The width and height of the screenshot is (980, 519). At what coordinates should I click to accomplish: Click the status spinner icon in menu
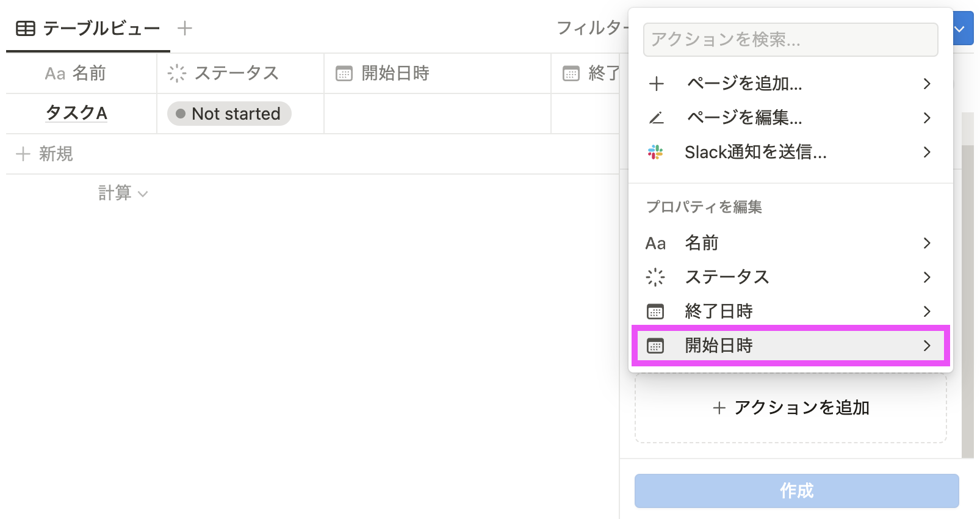(x=655, y=277)
